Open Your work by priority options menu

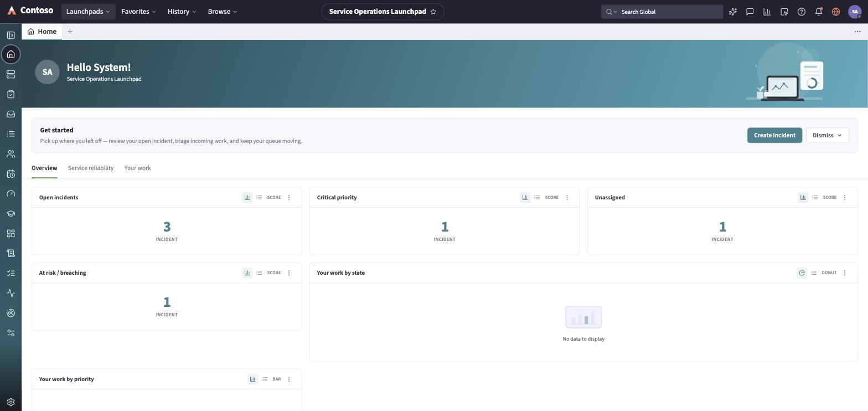289,379
